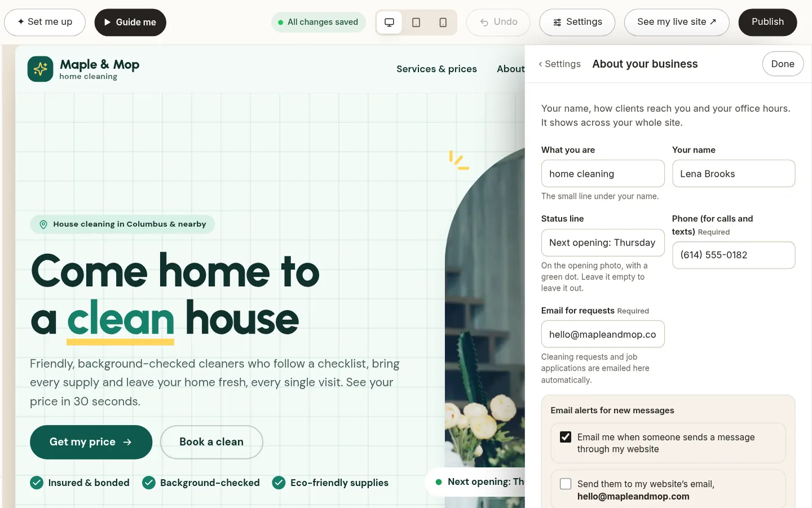812x508 pixels.
Task: Click the Maple & Mop sparkle logo
Action: click(41, 69)
